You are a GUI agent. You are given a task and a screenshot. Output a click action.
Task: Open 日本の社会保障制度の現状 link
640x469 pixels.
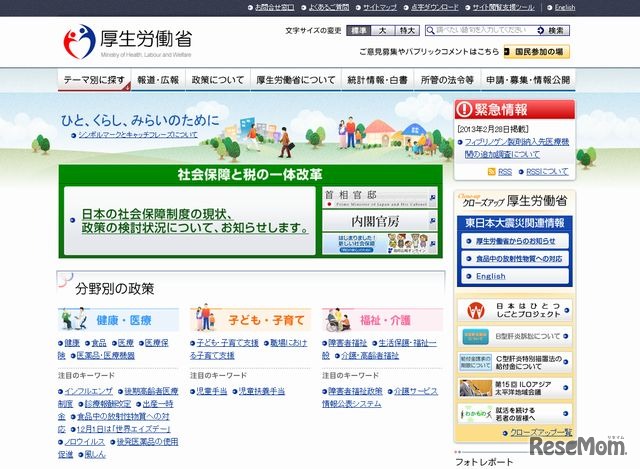click(195, 221)
